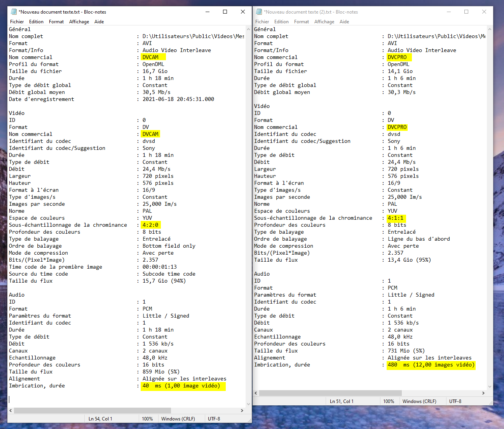504x429 pixels.
Task: Maximize the left Notepad window
Action: coord(225,12)
